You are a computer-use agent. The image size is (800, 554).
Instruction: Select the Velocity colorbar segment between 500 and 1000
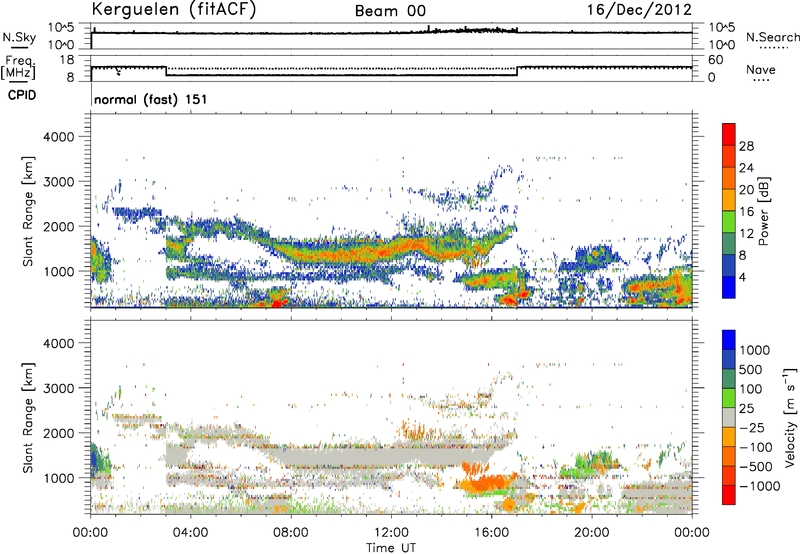tap(729, 359)
